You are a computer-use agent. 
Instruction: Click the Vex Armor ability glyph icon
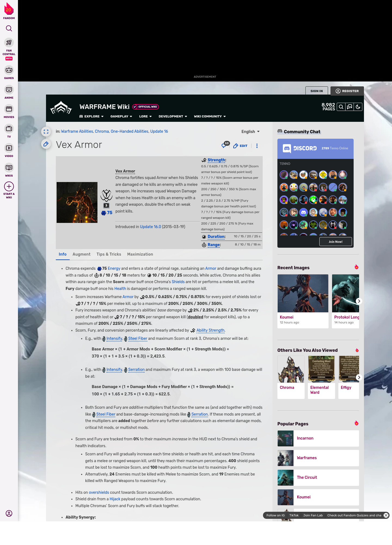tap(106, 196)
